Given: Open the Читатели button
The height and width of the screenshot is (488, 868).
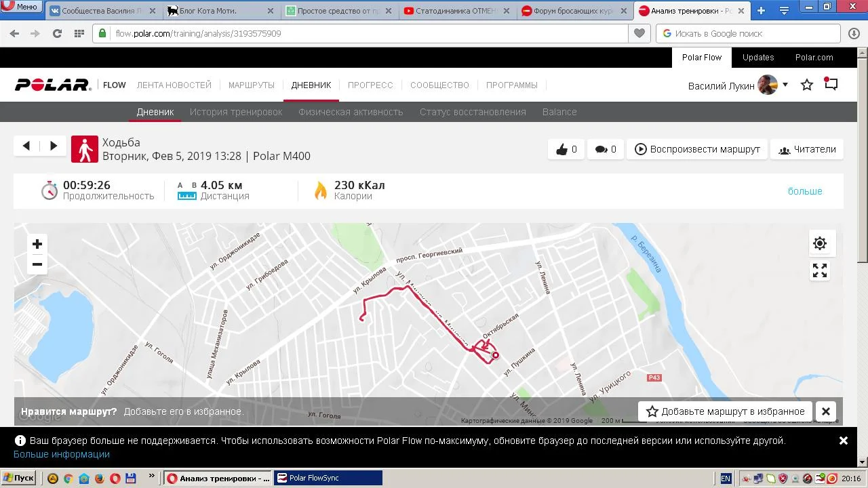Looking at the screenshot, I should (x=807, y=149).
